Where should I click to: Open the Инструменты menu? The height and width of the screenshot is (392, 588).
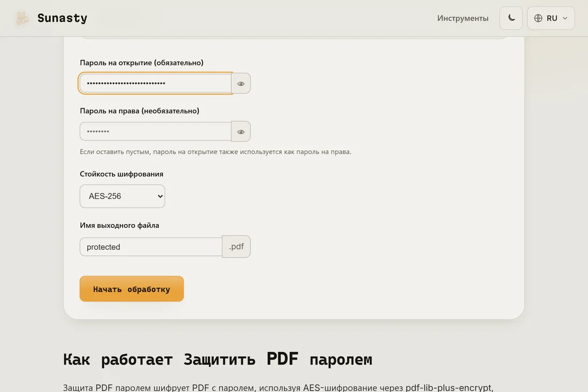pos(463,18)
